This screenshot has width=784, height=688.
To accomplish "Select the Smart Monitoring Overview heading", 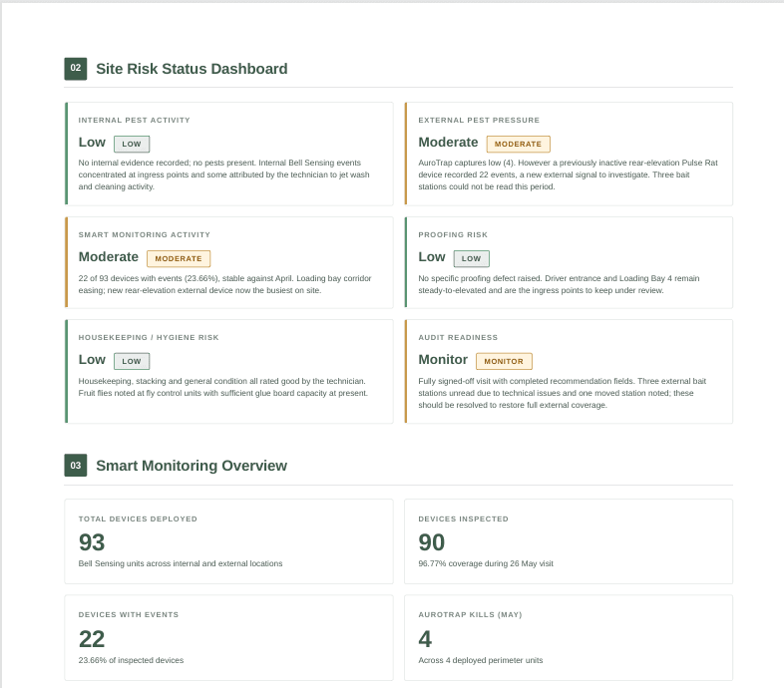I will (x=192, y=466).
